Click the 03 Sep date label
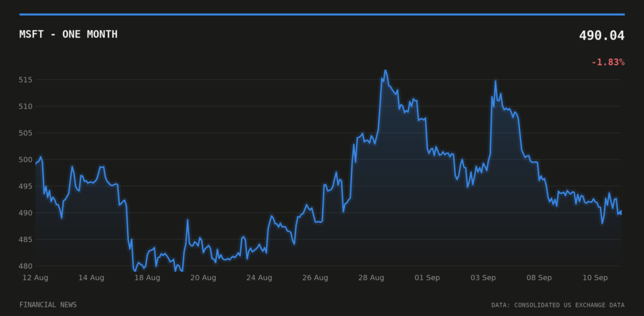Image resolution: width=644 pixels, height=316 pixels. point(483,278)
